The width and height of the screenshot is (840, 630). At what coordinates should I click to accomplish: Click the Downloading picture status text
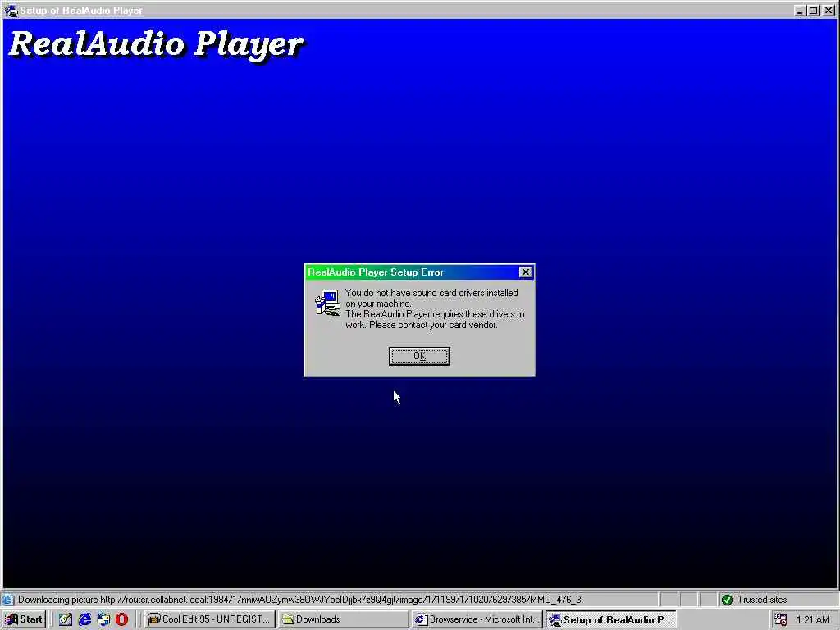click(299, 600)
